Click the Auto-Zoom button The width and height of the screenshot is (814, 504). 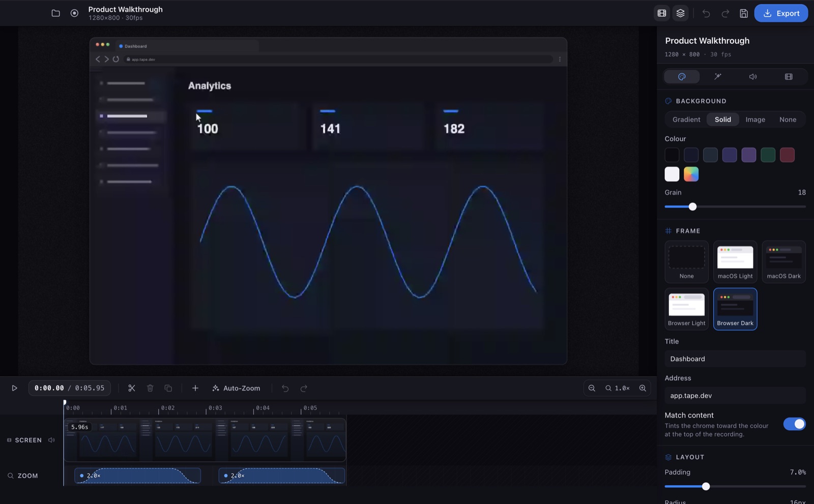[236, 389]
